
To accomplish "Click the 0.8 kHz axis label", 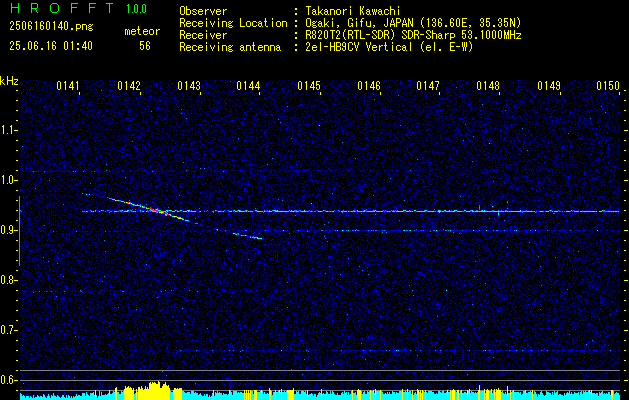I will pyautogui.click(x=8, y=280).
